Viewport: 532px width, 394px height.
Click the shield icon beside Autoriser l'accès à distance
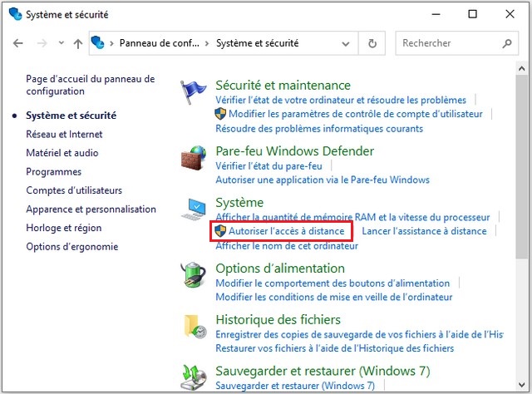click(220, 231)
